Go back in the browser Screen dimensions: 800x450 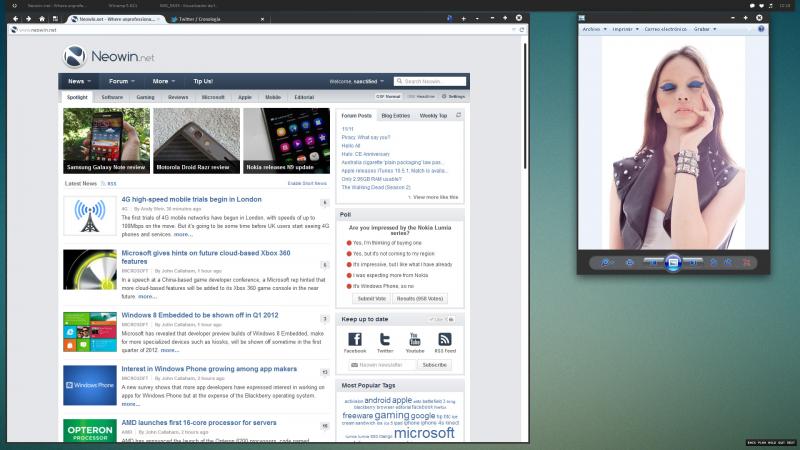point(15,18)
